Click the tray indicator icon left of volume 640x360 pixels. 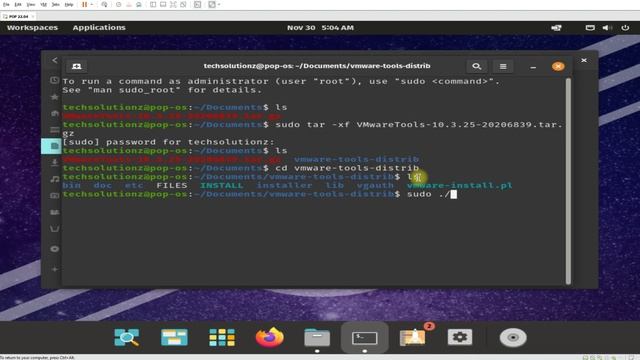click(590, 28)
